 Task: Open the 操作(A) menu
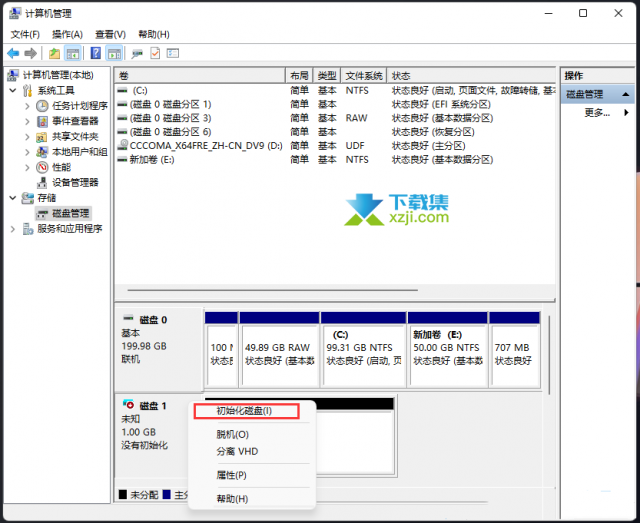click(67, 34)
